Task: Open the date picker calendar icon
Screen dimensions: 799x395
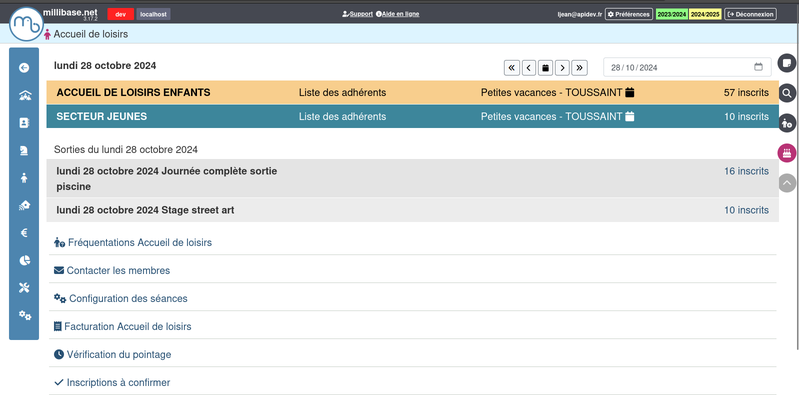Action: tap(758, 67)
